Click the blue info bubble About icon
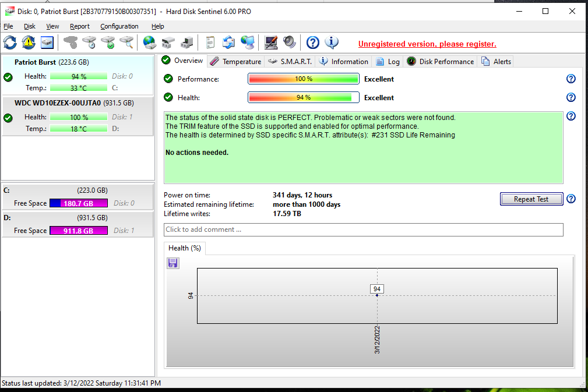The image size is (588, 392). [x=332, y=43]
